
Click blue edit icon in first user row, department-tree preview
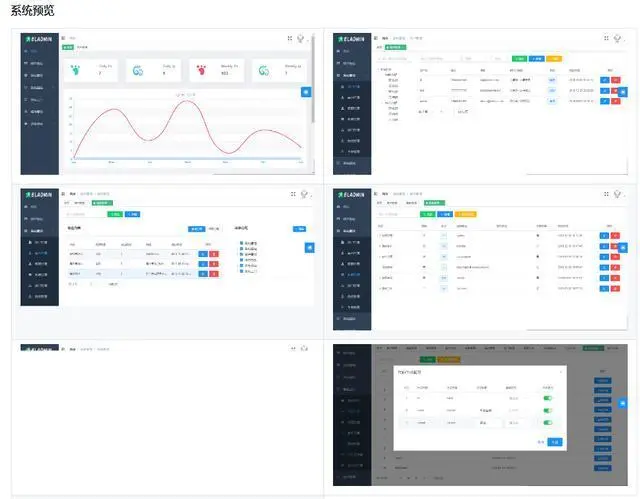point(604,80)
